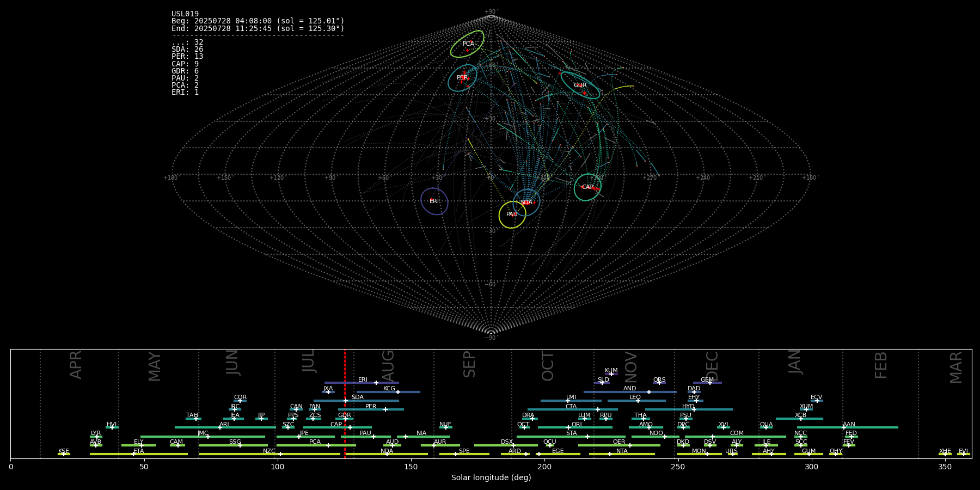The width and height of the screenshot is (980, 490).
Task: Click the GDR radiant label on sky map
Action: [580, 85]
